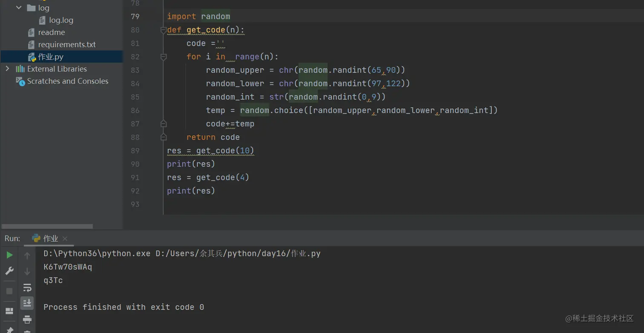The height and width of the screenshot is (333, 644).
Task: Click line number 93 in the gutter
Action: tap(135, 204)
